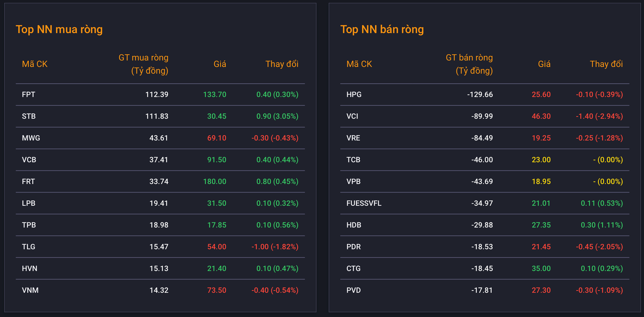The width and height of the screenshot is (644, 317).
Task: Click 'Mã CK' header in mua ròng table
Action: click(35, 64)
